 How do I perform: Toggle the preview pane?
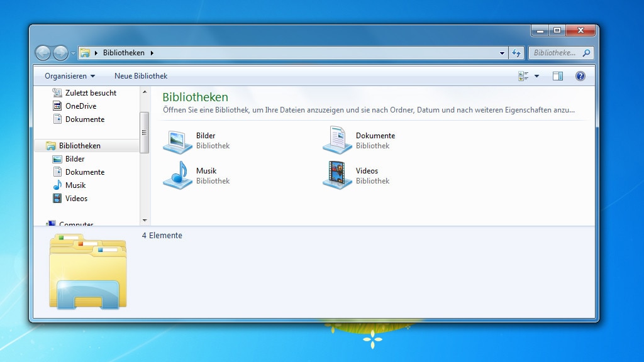tap(558, 76)
